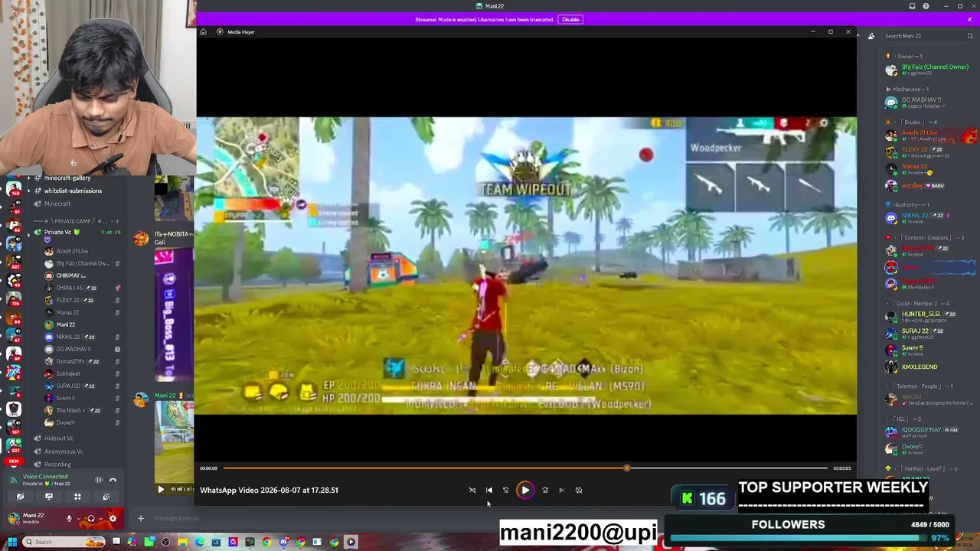Join the Recording voice channel

(57, 465)
